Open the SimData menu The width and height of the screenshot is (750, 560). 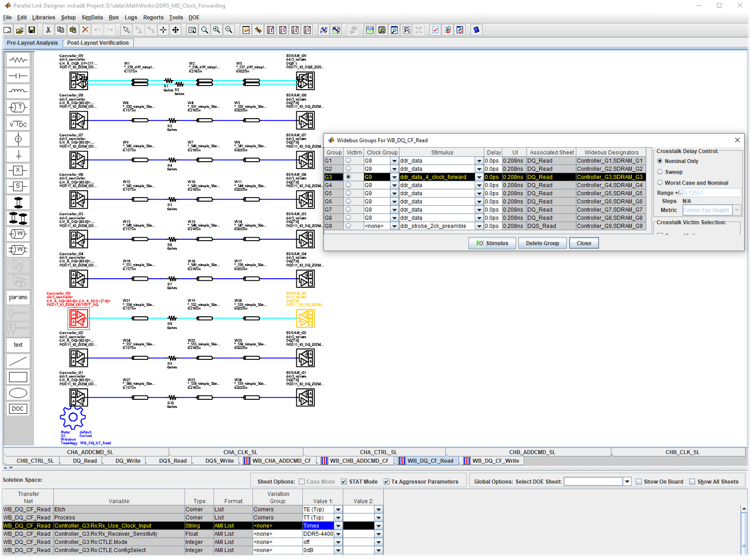(x=92, y=18)
